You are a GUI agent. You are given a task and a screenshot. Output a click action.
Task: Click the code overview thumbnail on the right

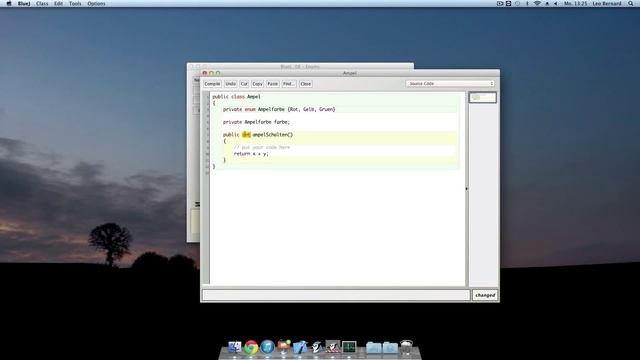[482, 98]
